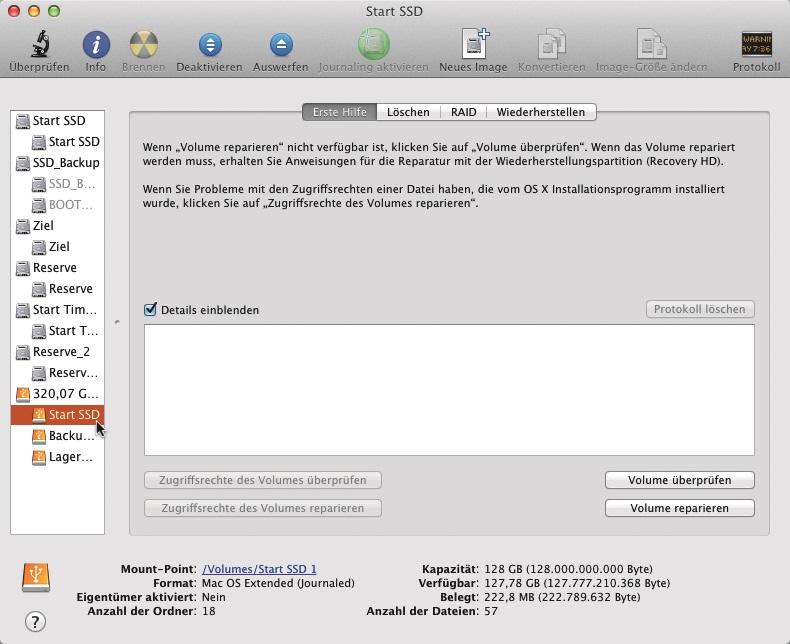Screen dimensions: 790x644
Task: Select the Reserv… volume under Reserve_2
Action: (x=57, y=373)
